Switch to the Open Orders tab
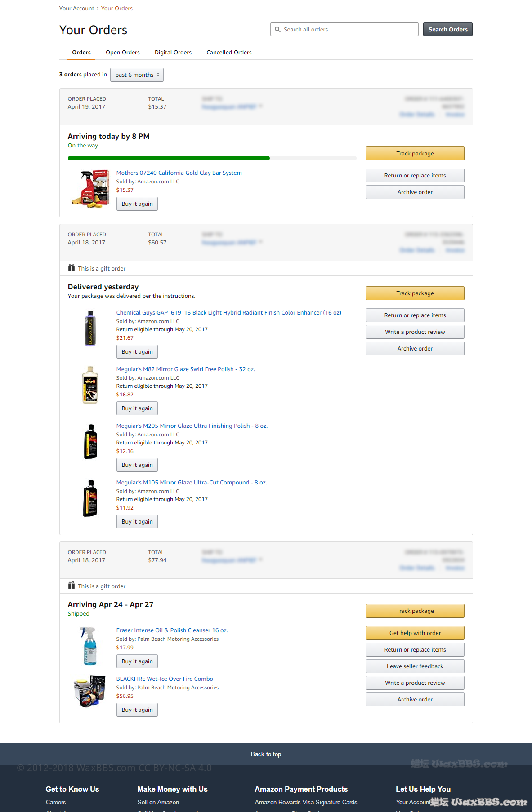 [x=123, y=53]
